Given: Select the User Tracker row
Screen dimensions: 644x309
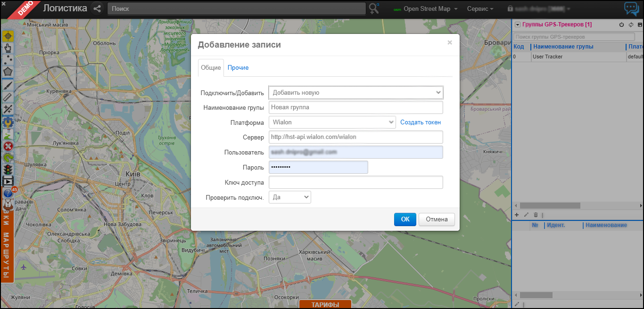Looking at the screenshot, I should tap(578, 57).
